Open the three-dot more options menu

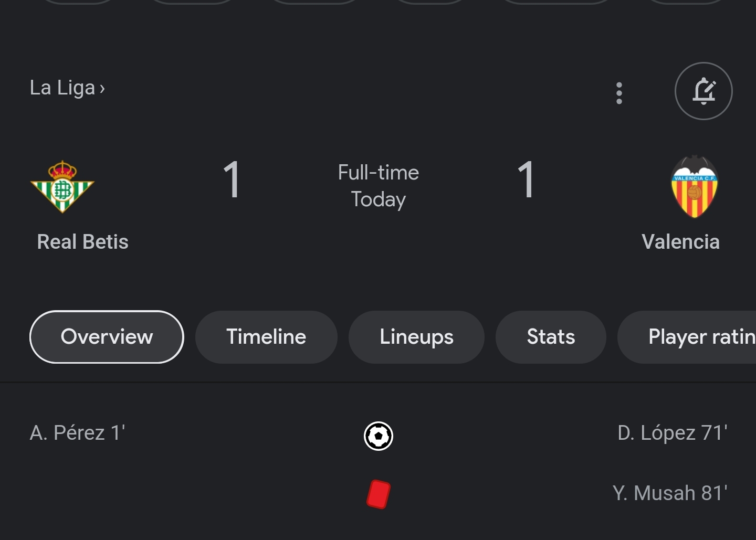[619, 93]
